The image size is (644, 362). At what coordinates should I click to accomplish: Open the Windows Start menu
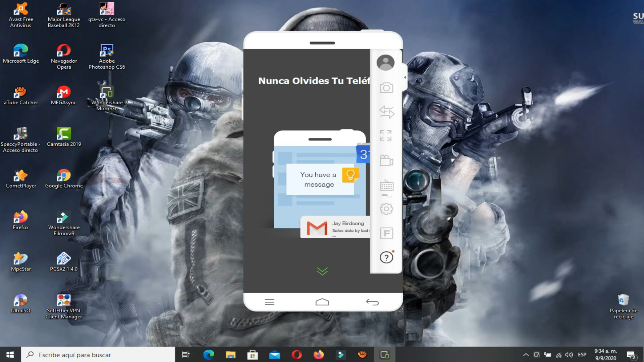coord(9,355)
